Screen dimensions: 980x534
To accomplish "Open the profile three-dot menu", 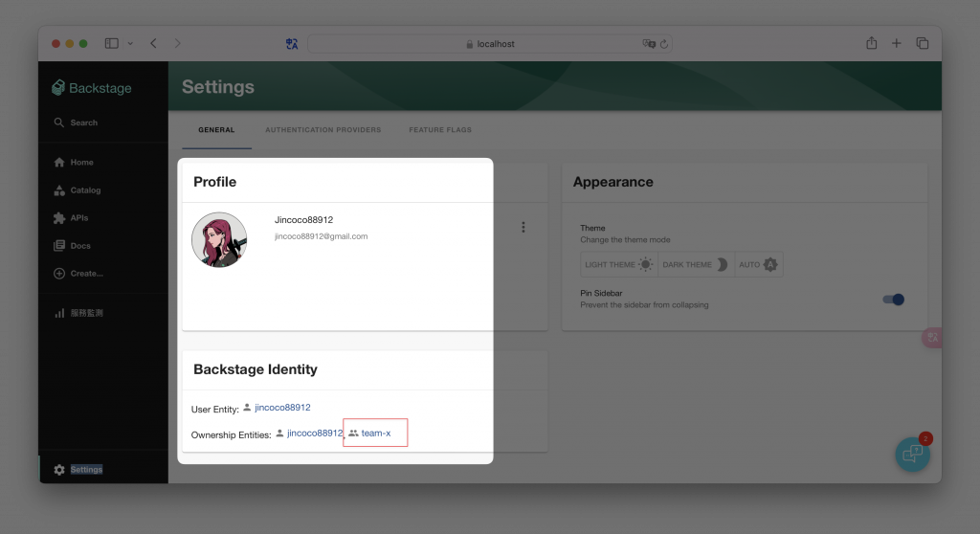I will pos(523,227).
